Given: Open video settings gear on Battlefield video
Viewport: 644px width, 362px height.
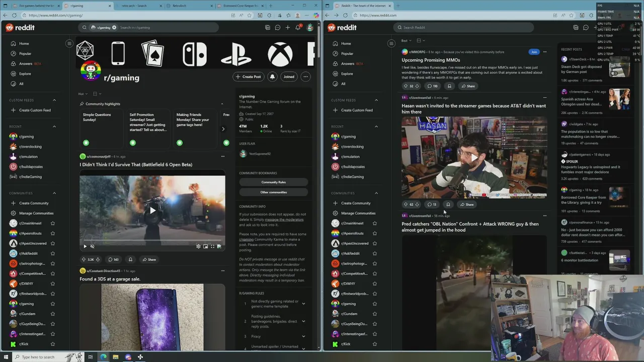Looking at the screenshot, I should point(198,246).
